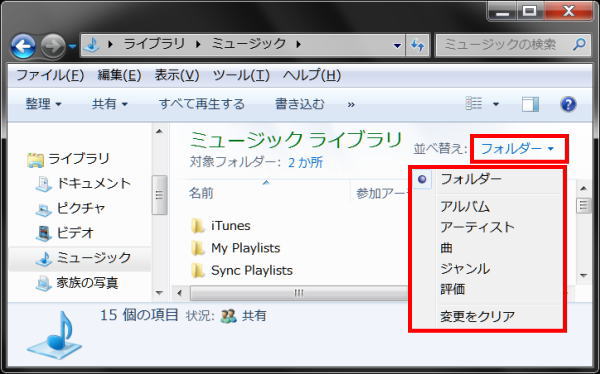Click the navigation pane scrollbar thumb
The image size is (600, 374).
(159, 195)
